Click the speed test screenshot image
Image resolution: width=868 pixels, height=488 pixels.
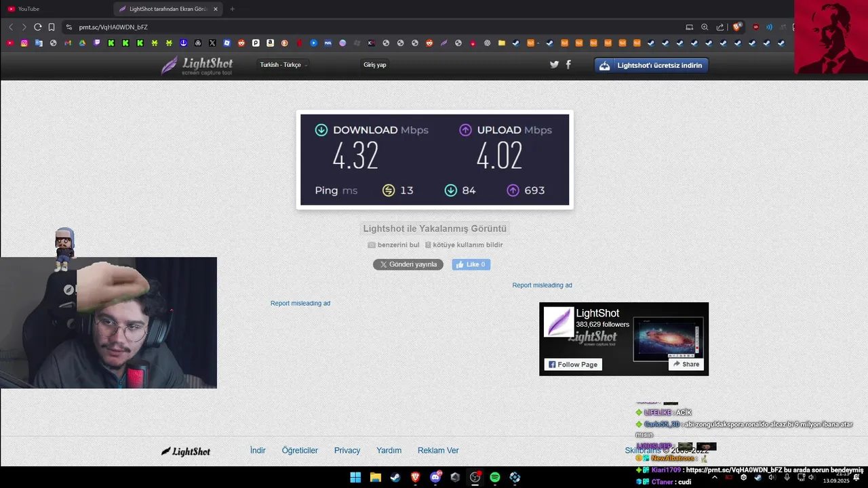[435, 159]
